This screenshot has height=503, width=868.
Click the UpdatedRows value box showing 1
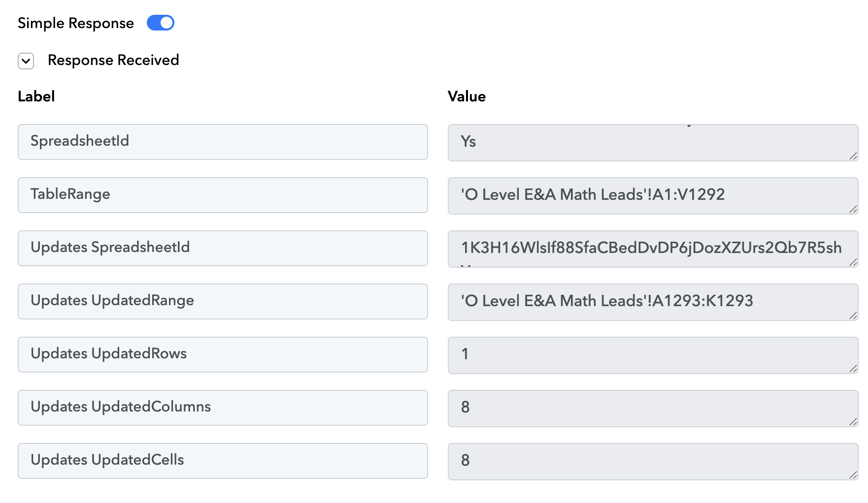point(652,355)
